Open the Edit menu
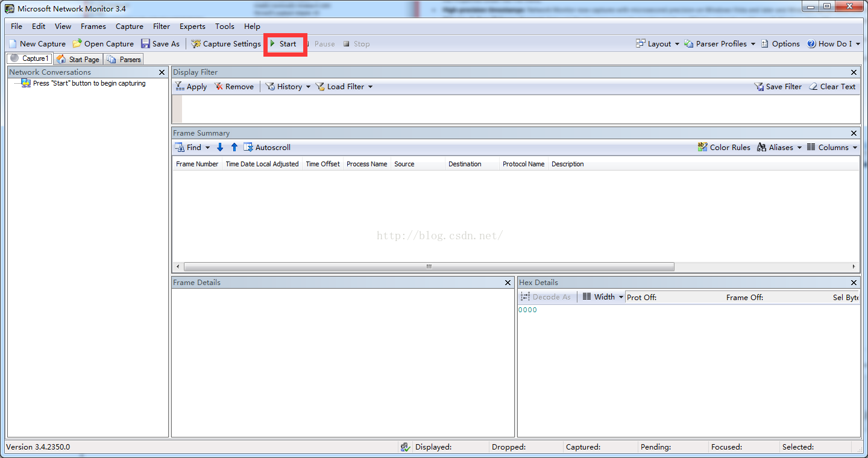 (39, 27)
